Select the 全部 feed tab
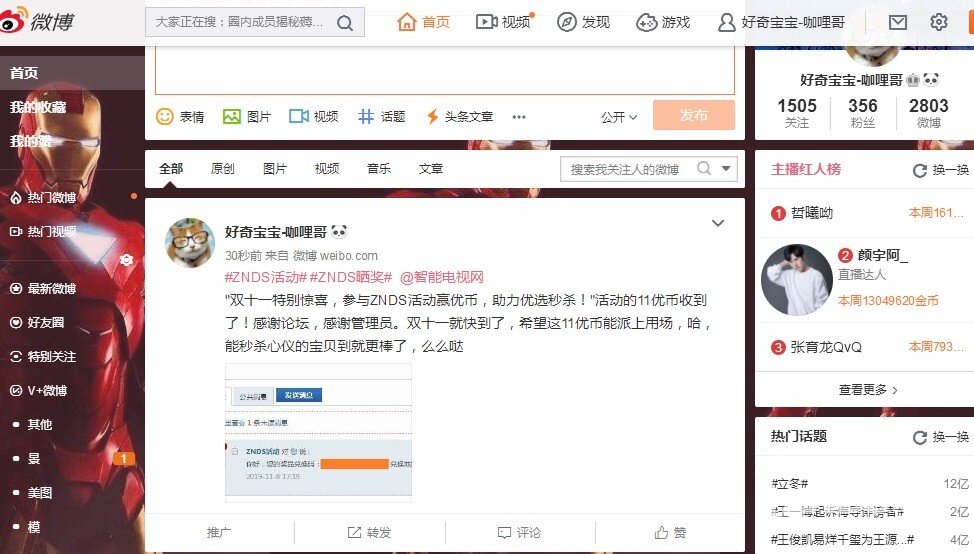The width and height of the screenshot is (974, 554). click(x=171, y=168)
